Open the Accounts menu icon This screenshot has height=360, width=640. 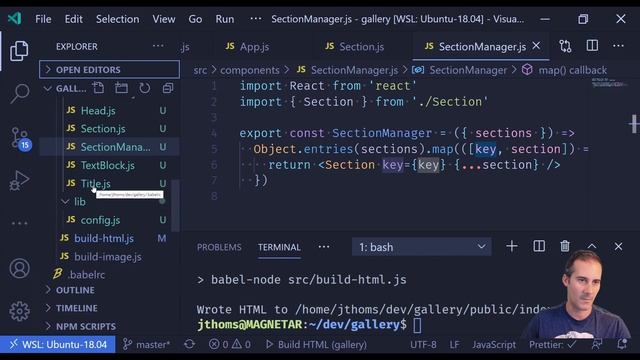click(19, 269)
